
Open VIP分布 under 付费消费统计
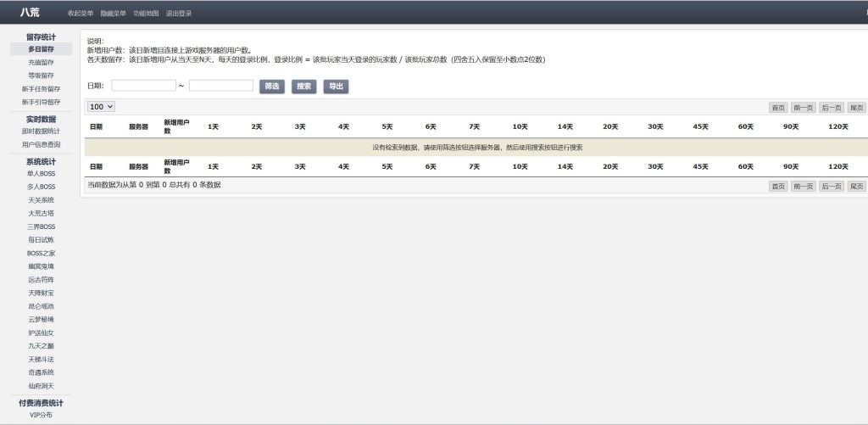pos(41,416)
